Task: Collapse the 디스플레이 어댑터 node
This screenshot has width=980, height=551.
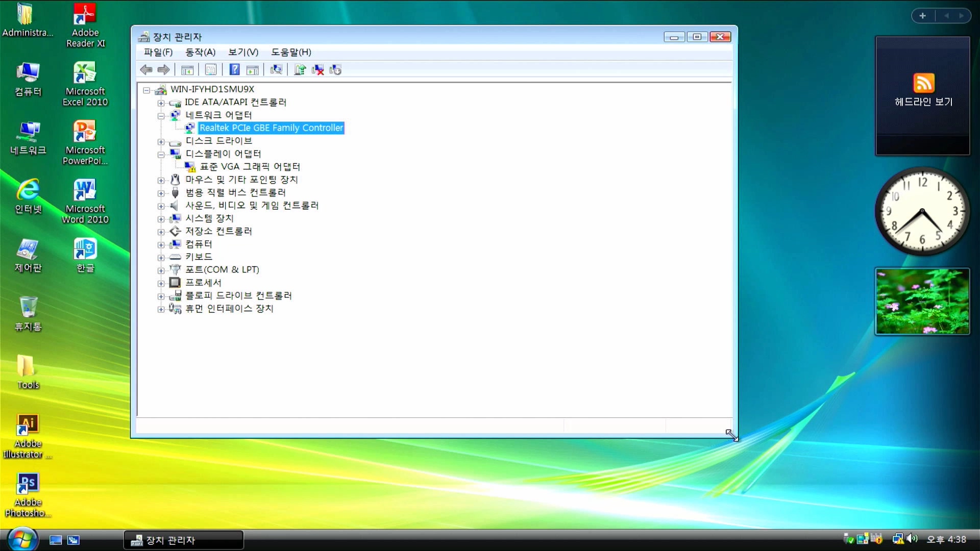Action: (161, 154)
